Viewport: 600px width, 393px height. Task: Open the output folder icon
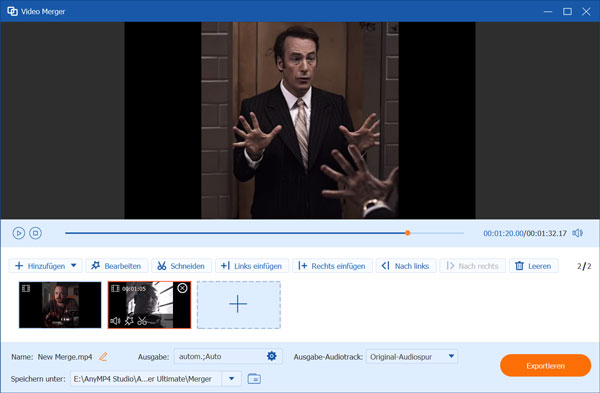(x=254, y=379)
